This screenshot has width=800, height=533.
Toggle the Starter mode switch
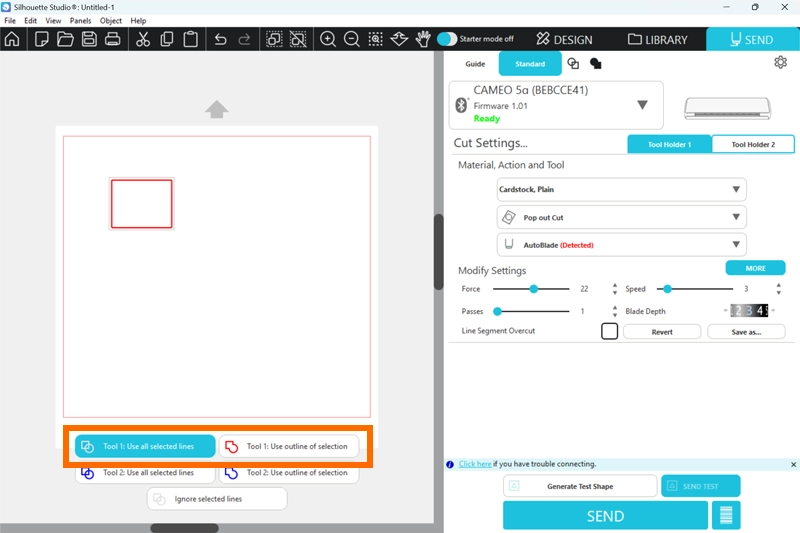click(x=447, y=39)
